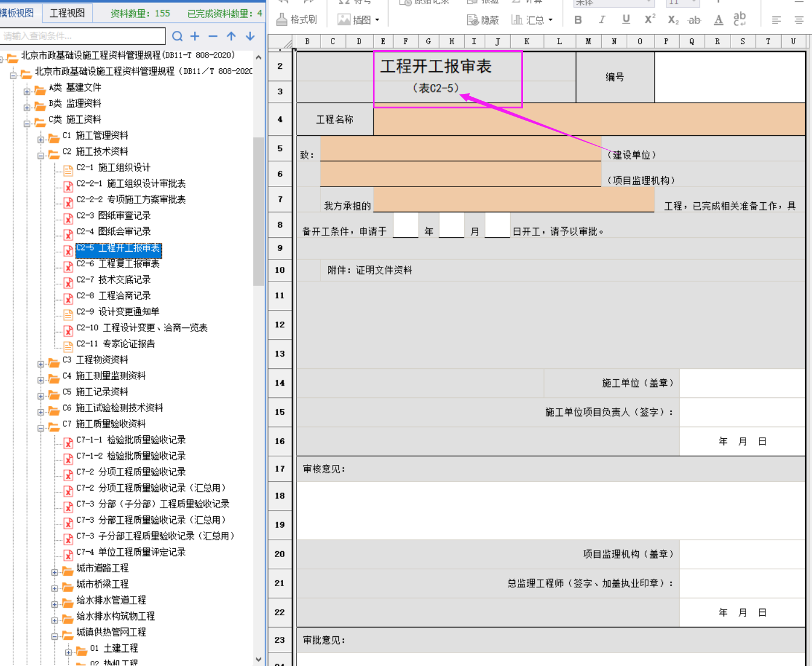Select C2-1 施工组织设计 item
The width and height of the screenshot is (812, 666).
point(113,168)
